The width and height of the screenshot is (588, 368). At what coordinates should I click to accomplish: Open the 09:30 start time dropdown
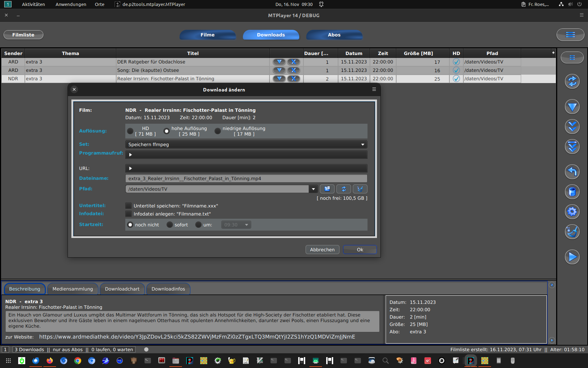236,225
